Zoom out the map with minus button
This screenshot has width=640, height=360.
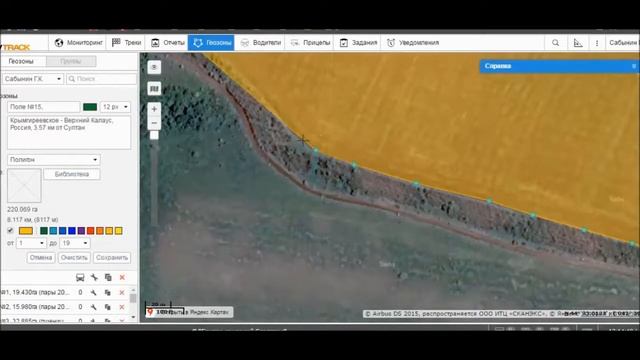coord(154,123)
